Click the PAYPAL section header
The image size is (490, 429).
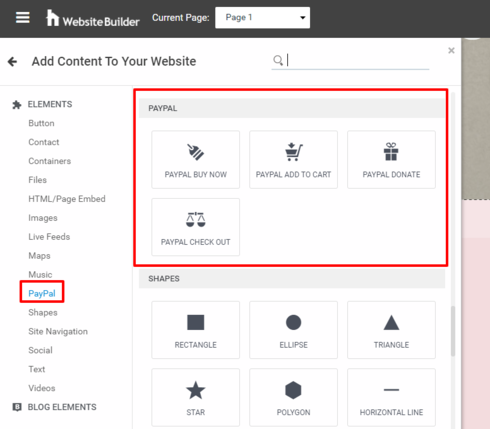(x=292, y=108)
